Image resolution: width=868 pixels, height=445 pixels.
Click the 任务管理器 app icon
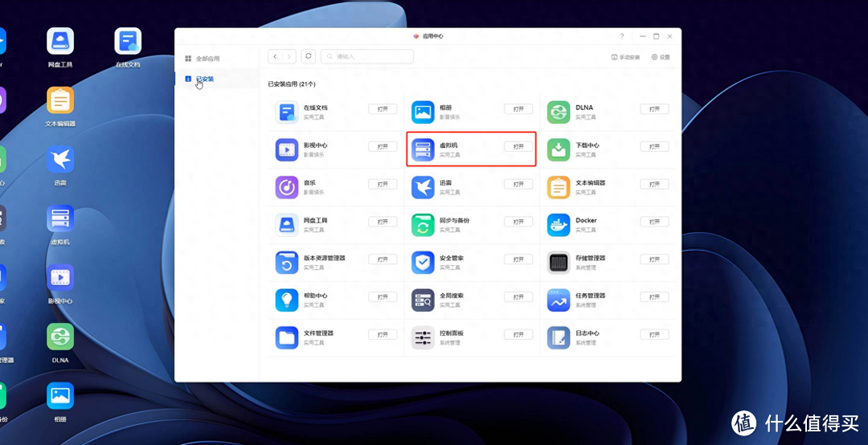click(559, 300)
